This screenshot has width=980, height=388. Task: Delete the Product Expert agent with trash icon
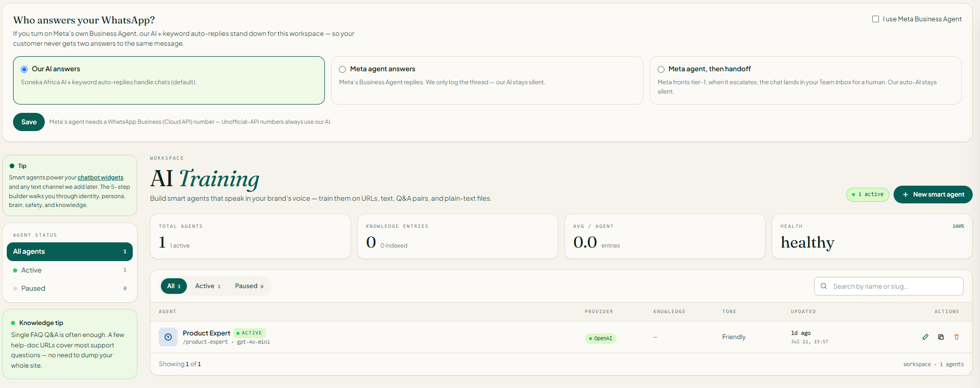point(957,337)
